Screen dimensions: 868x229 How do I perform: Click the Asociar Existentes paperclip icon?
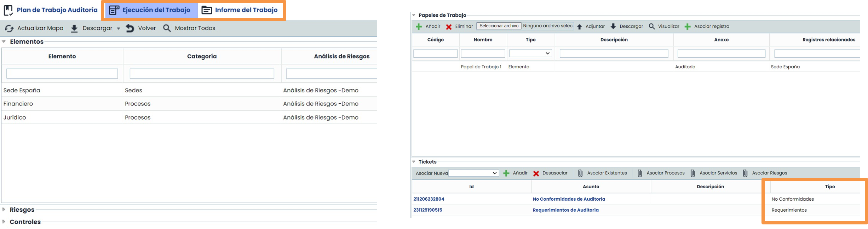coord(580,173)
